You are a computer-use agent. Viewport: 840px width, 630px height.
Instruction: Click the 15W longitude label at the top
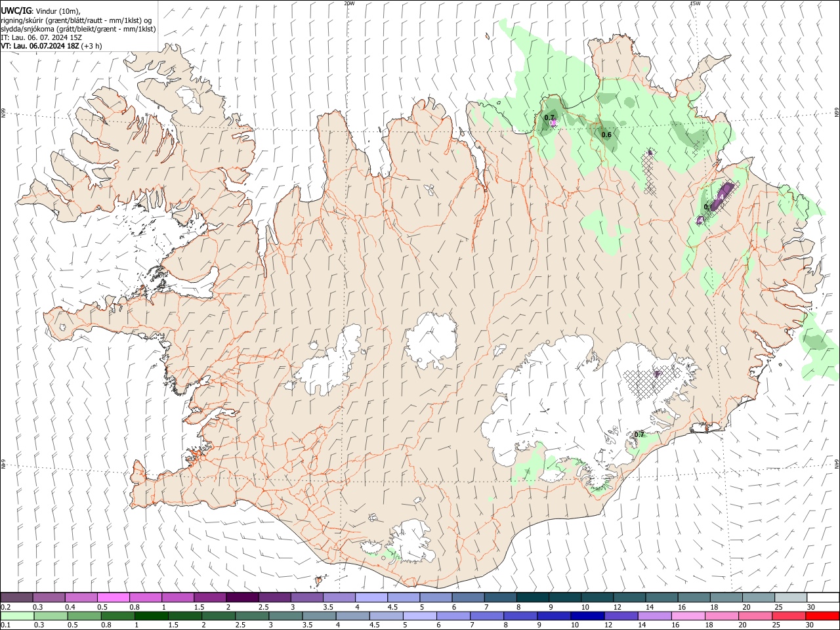pos(694,3)
